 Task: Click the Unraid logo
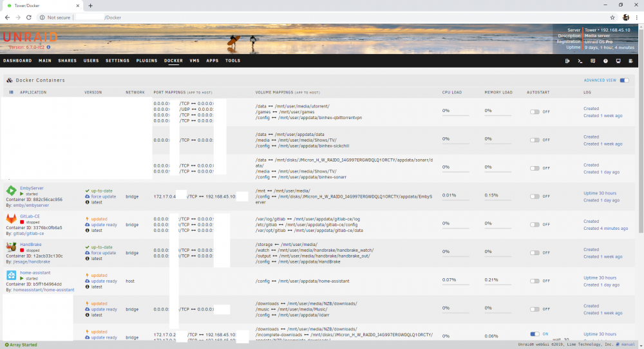[x=30, y=37]
